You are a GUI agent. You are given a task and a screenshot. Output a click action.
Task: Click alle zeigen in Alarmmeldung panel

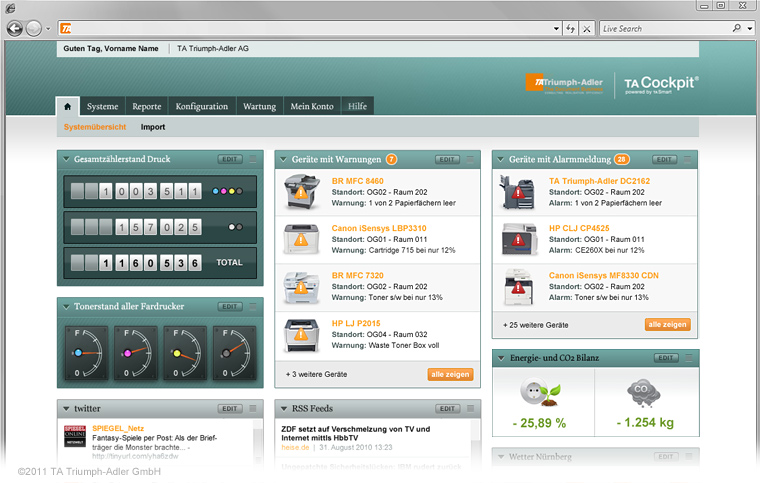(x=667, y=325)
